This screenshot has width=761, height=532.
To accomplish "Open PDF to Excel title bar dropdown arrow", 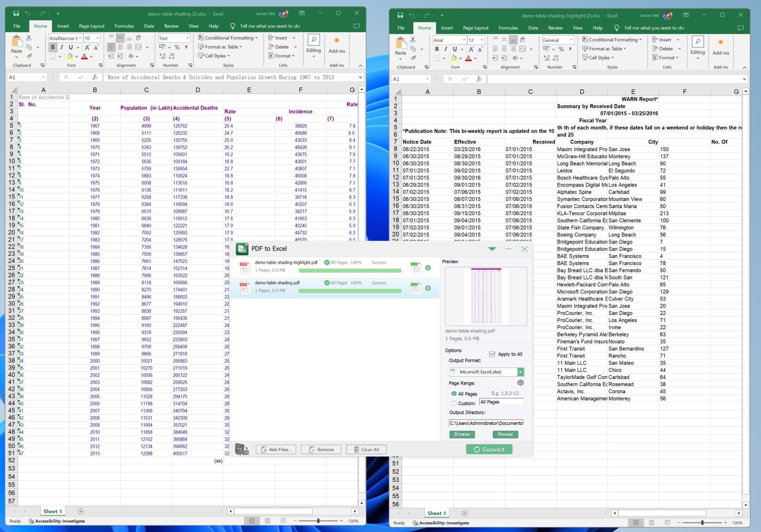I will [x=492, y=249].
